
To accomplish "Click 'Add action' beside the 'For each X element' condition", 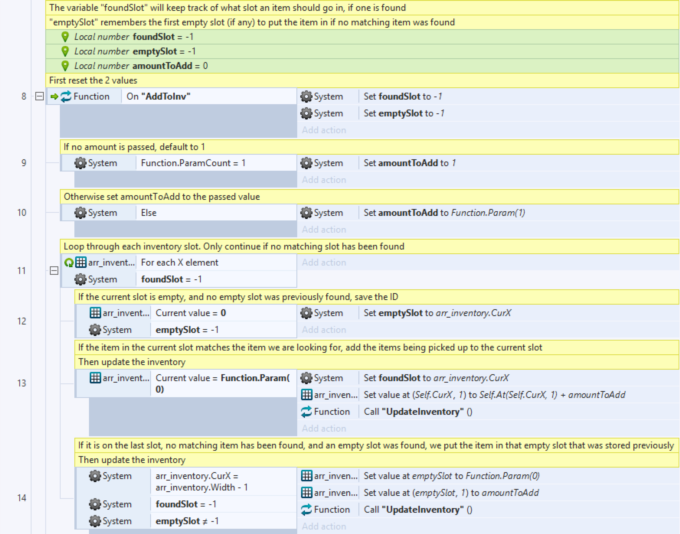I will (x=324, y=263).
